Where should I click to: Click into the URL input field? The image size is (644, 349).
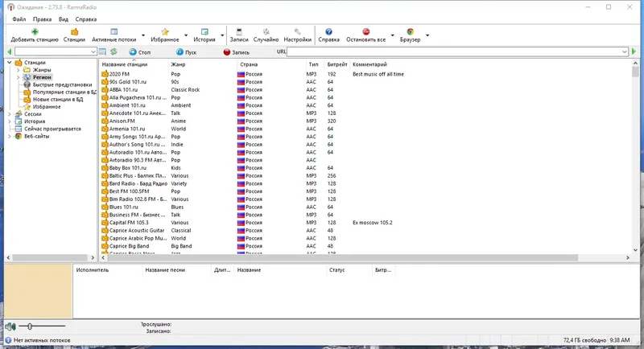[454, 51]
